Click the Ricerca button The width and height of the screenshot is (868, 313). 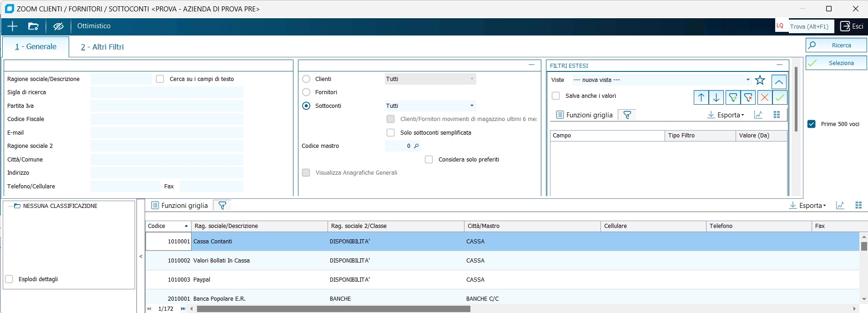pyautogui.click(x=836, y=45)
